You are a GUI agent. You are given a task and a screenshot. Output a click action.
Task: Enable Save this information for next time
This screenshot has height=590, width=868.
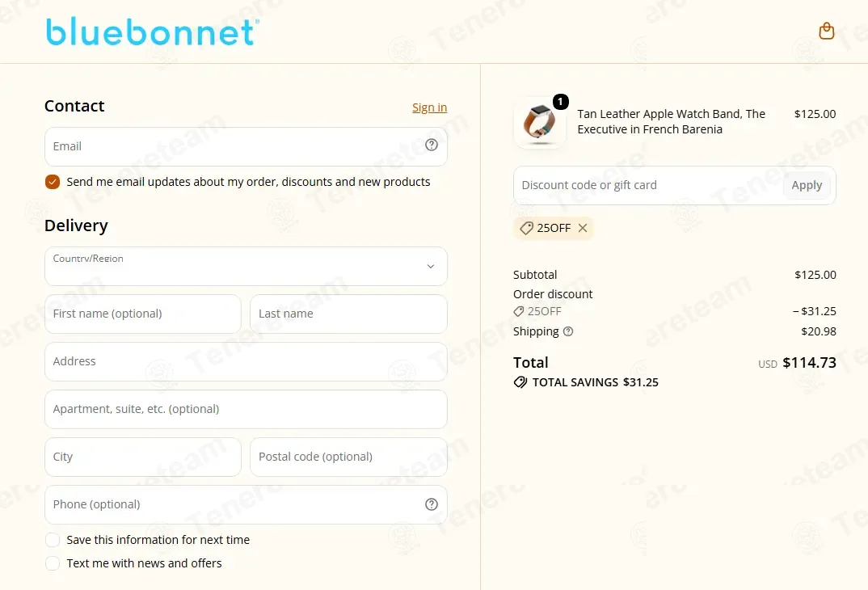point(53,540)
